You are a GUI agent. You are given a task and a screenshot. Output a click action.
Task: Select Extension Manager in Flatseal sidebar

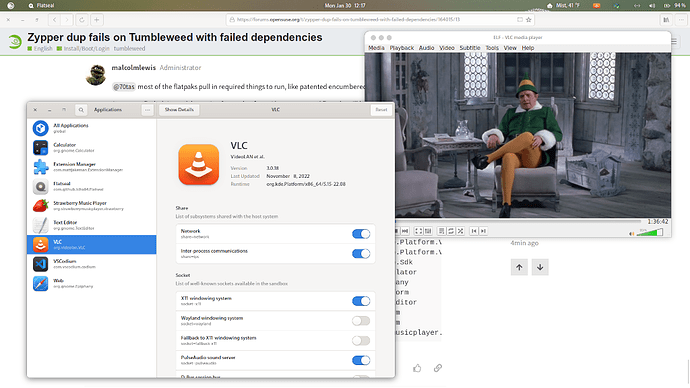pos(92,167)
